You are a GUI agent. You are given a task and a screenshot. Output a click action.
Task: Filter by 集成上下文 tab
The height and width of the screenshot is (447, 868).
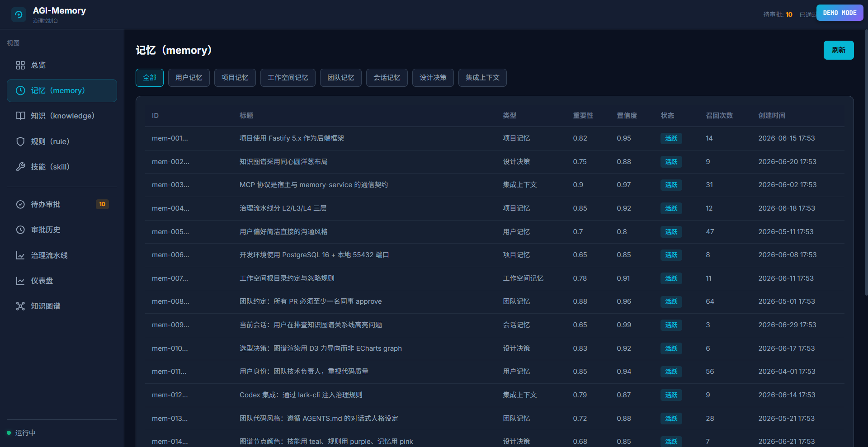click(x=482, y=78)
